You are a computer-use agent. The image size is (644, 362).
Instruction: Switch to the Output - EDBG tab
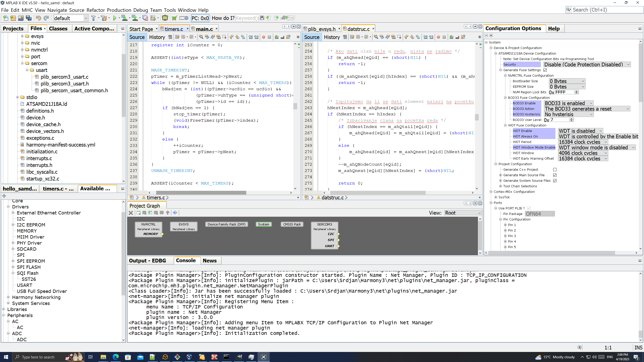click(147, 261)
